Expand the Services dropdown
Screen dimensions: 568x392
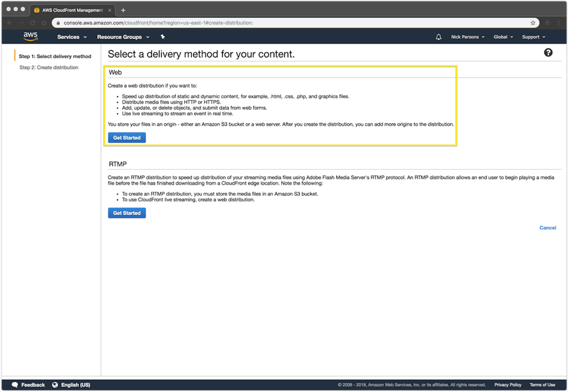pos(72,37)
